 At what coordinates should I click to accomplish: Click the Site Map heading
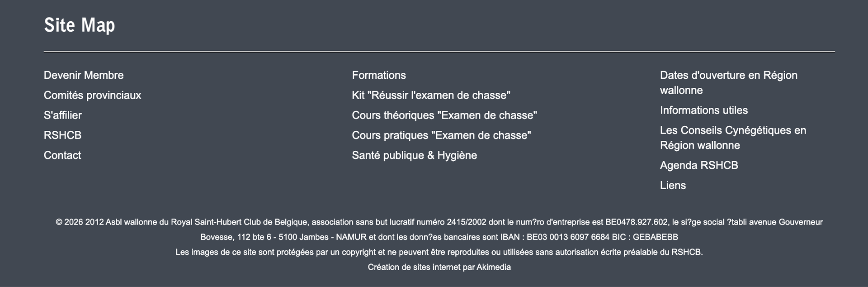(x=80, y=25)
